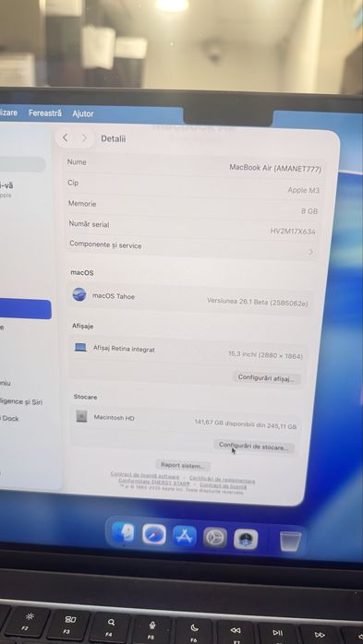Click the serial number HV2M17X634
This screenshot has width=363, height=644.
[x=292, y=232]
